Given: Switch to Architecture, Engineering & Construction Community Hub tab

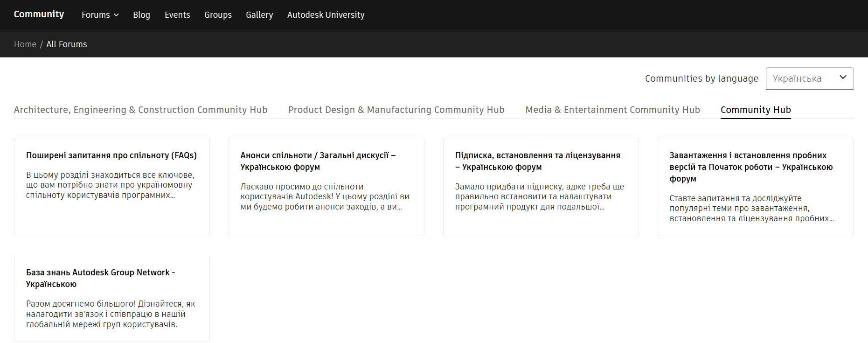Looking at the screenshot, I should pos(140,110).
